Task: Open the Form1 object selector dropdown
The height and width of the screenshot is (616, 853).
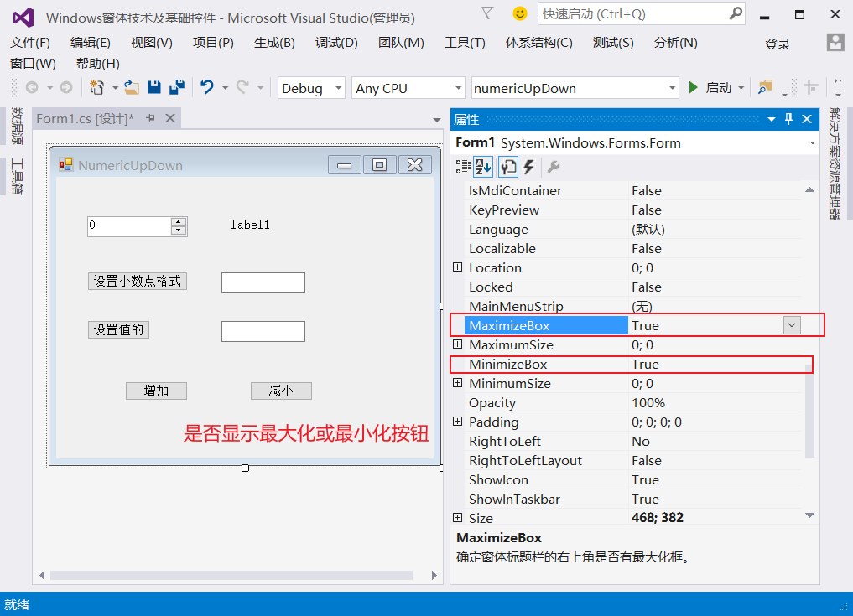Action: 812,143
